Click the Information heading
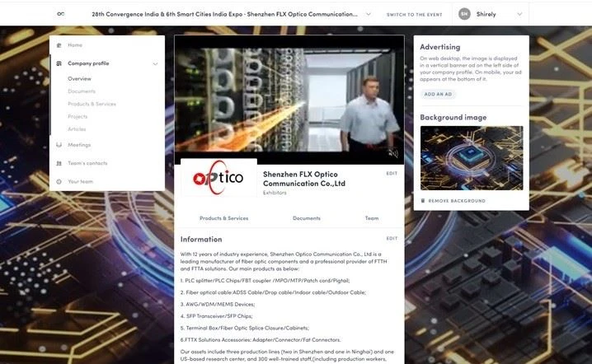Image resolution: width=592 pixels, height=364 pixels. click(201, 239)
